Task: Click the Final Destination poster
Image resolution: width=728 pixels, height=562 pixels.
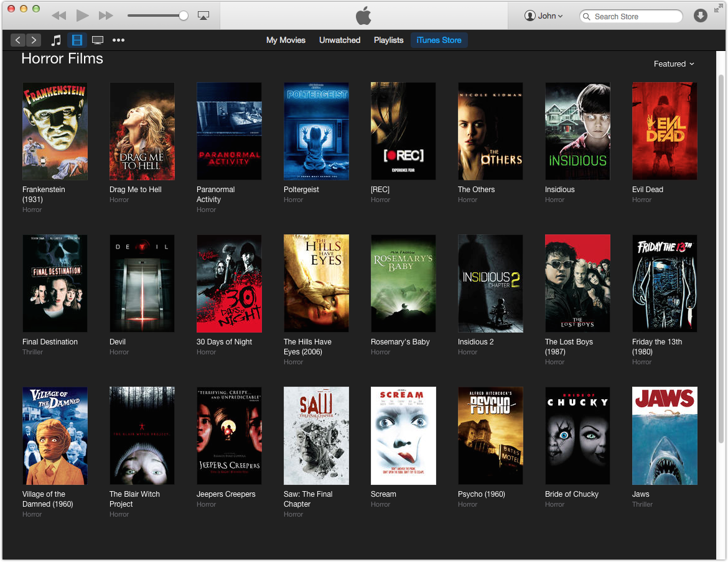Action: tap(55, 283)
